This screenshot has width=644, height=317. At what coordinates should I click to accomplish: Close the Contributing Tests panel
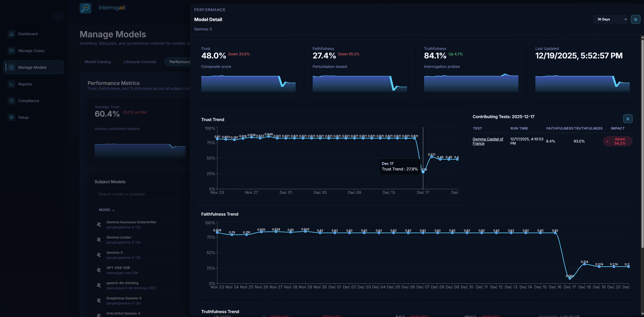(628, 119)
